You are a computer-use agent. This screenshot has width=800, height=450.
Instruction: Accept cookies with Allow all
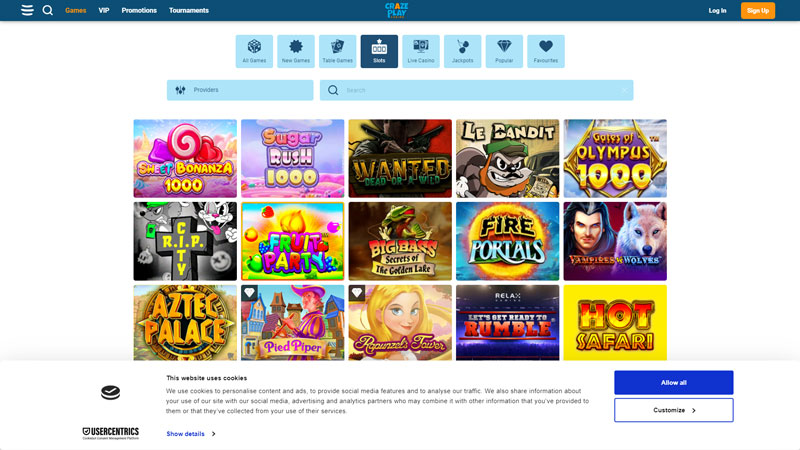tap(673, 383)
